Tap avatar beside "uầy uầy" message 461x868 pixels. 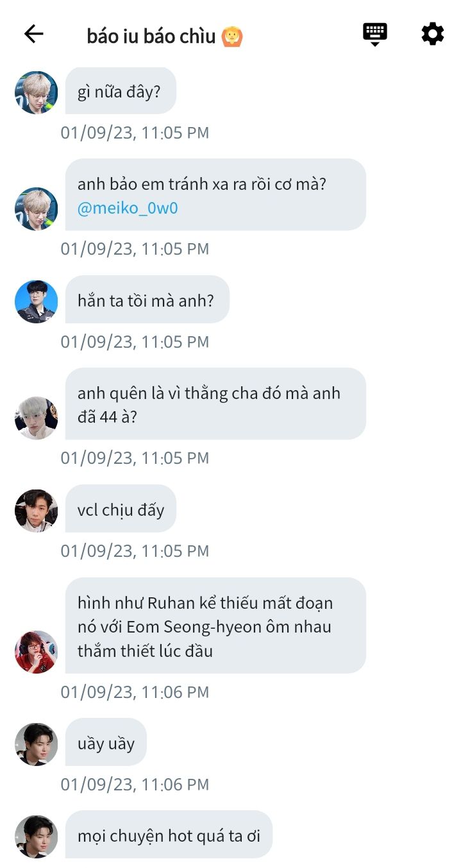point(37,744)
